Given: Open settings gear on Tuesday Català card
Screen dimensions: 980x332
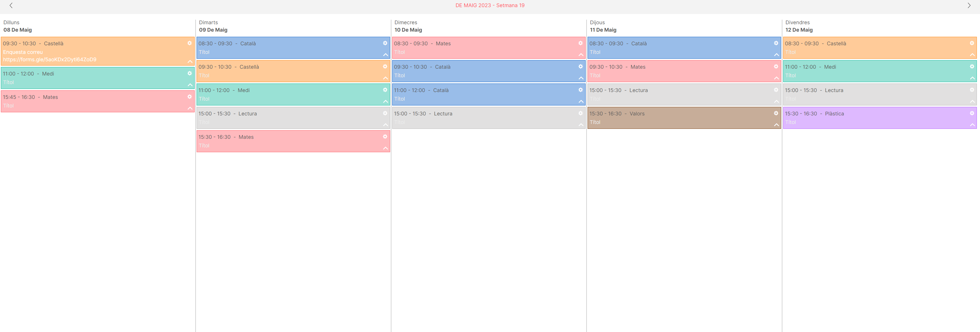Looking at the screenshot, I should [385, 43].
